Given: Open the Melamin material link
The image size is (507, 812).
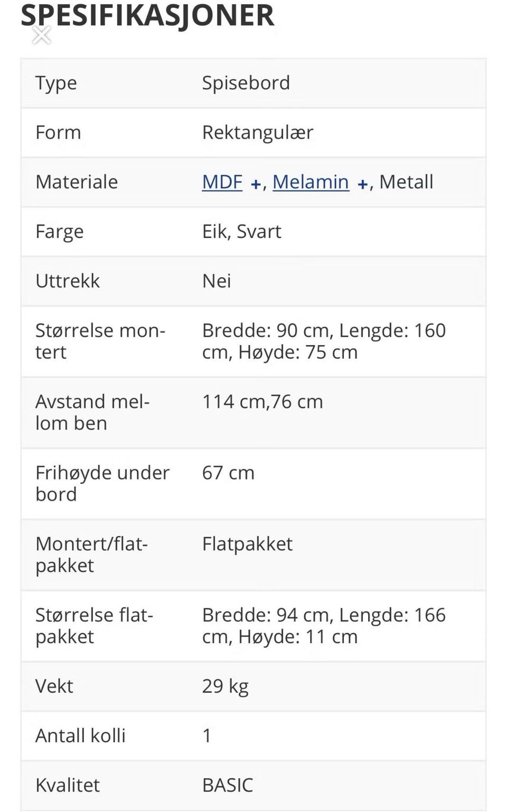Looking at the screenshot, I should 311,182.
